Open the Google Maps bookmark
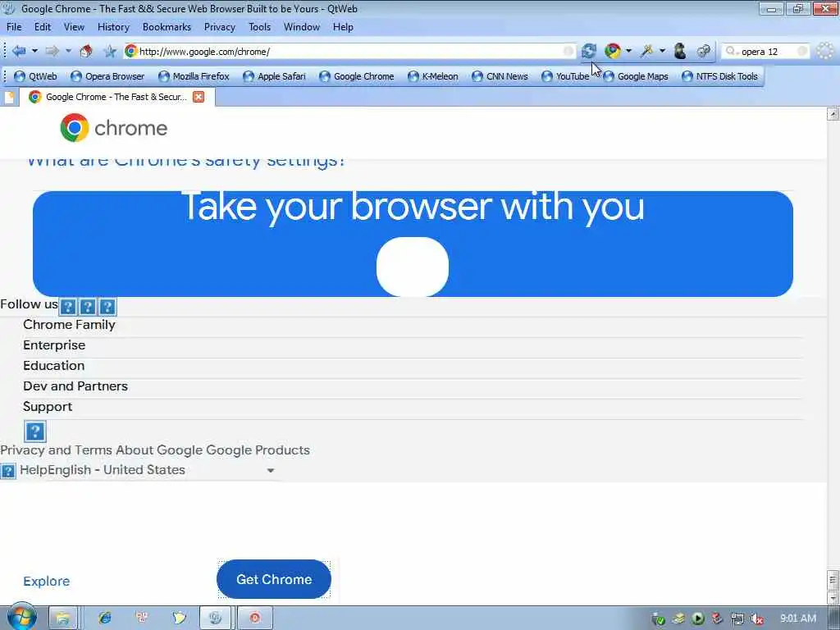Screen dimensions: 840x630 click(636, 76)
